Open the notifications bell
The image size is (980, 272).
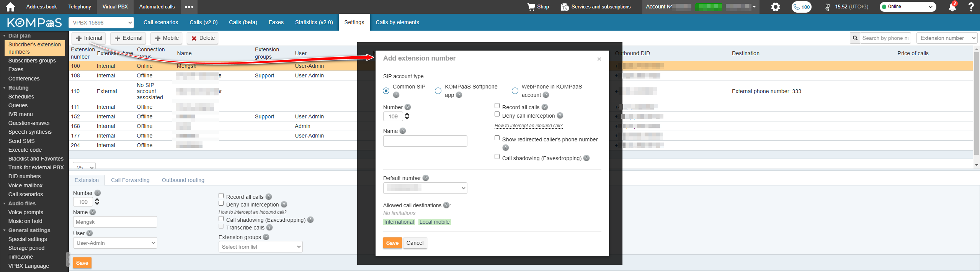tap(952, 7)
